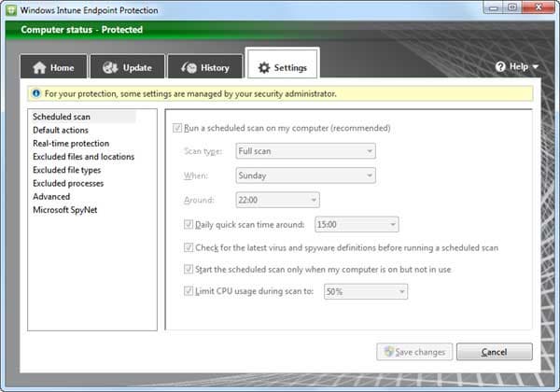Click the security administrator notification message
This screenshot has height=392, width=560.
[x=190, y=94]
